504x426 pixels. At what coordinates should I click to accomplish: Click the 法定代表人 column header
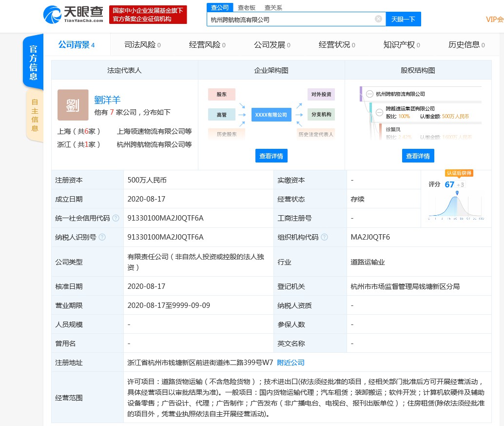tap(124, 70)
